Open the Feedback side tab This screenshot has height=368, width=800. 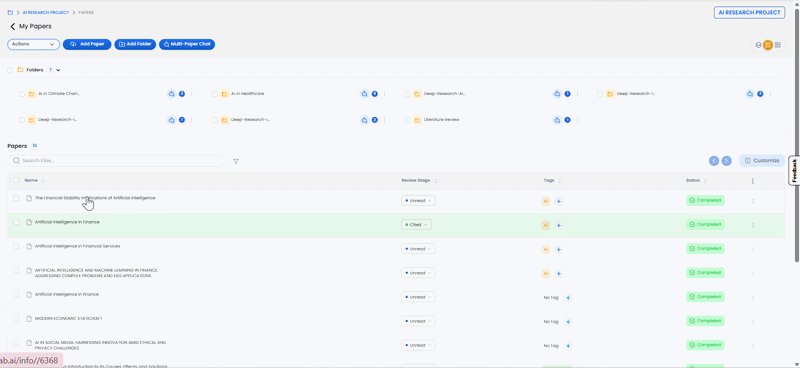pos(794,170)
